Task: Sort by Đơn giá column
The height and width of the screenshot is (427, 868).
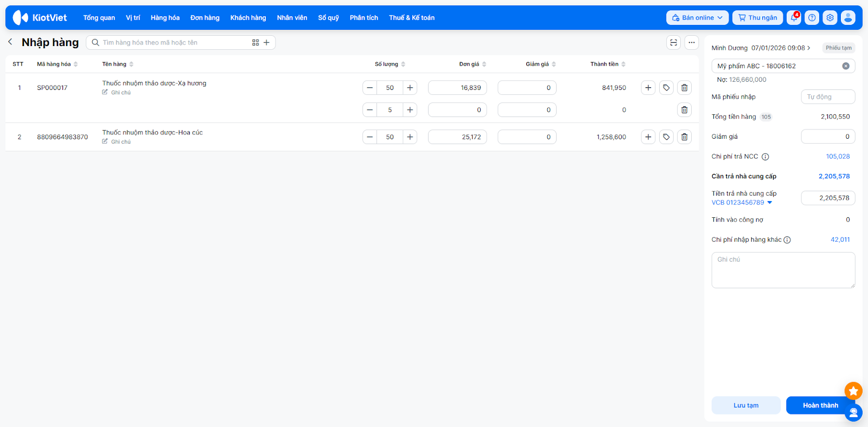Action: 473,64
